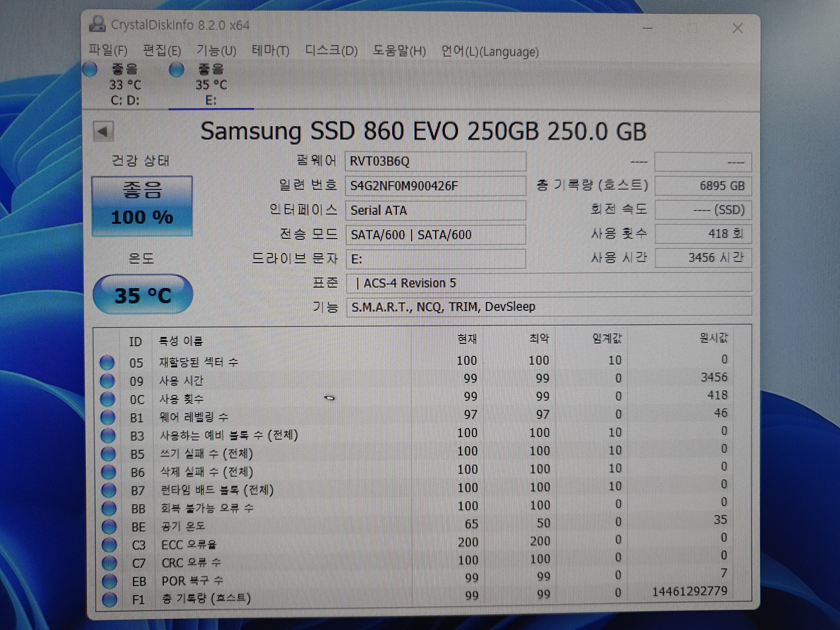Click the blue status dot above E:
The width and height of the screenshot is (840, 630).
[x=177, y=70]
